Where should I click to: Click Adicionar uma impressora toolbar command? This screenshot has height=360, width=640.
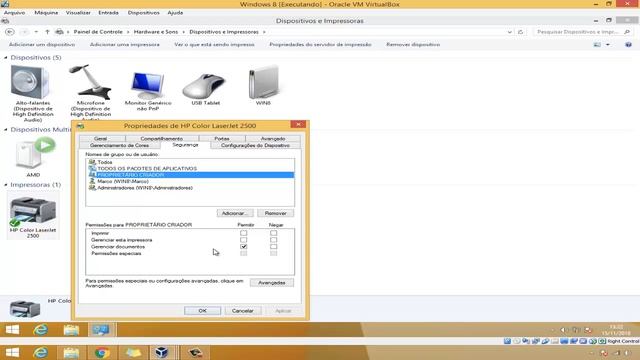(x=125, y=44)
